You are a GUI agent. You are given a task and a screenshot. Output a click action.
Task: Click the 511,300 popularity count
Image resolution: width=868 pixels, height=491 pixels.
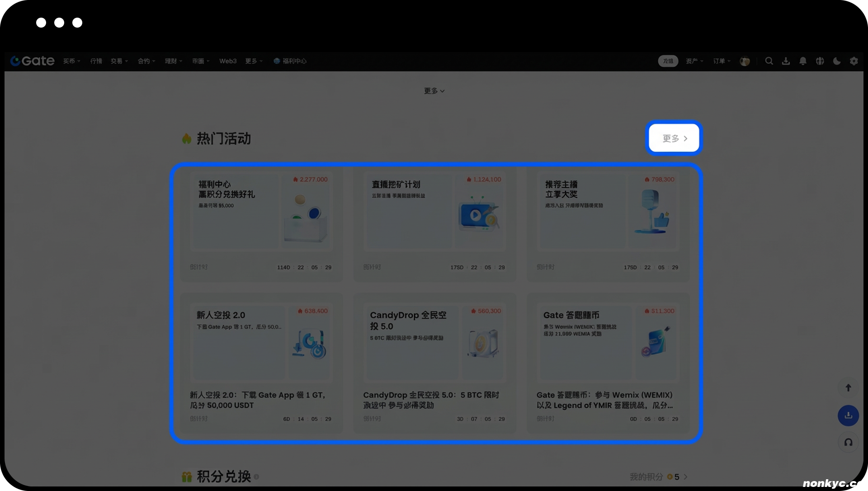[x=660, y=311]
